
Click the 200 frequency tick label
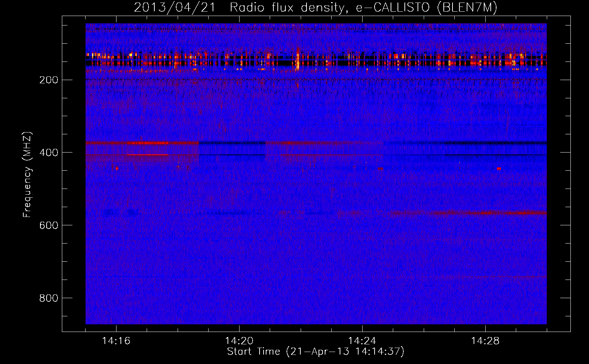[x=48, y=80]
